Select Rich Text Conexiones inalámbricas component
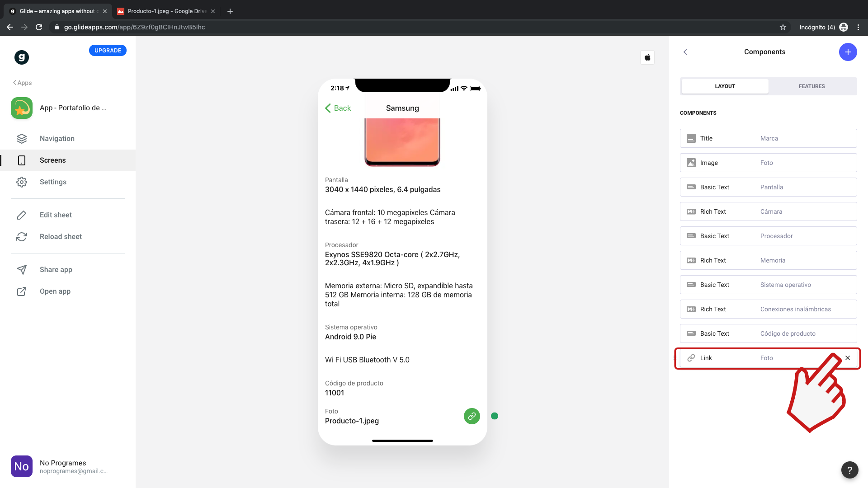Screen dimensions: 868x488 tap(768, 309)
